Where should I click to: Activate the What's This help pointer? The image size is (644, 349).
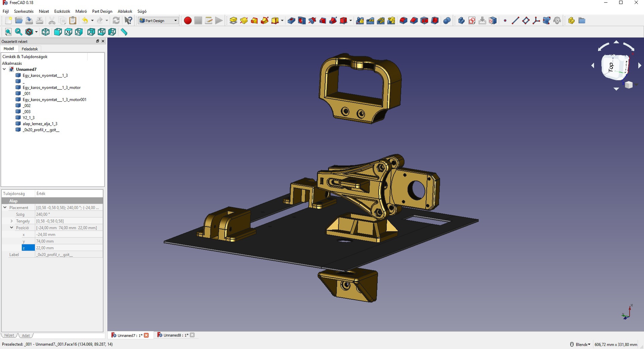pyautogui.click(x=128, y=21)
